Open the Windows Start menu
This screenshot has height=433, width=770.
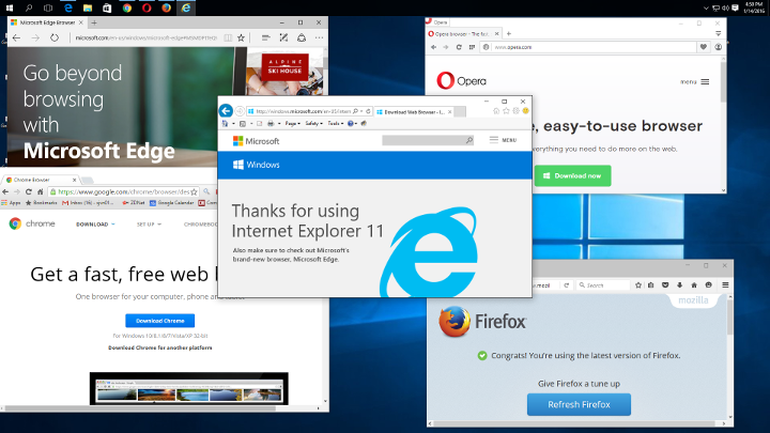(7, 7)
